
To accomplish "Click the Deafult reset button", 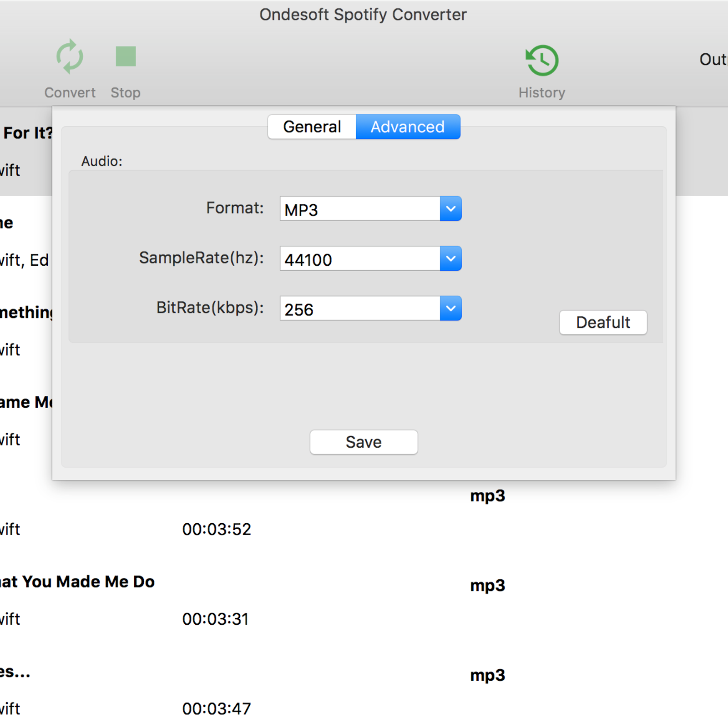I will [x=603, y=323].
